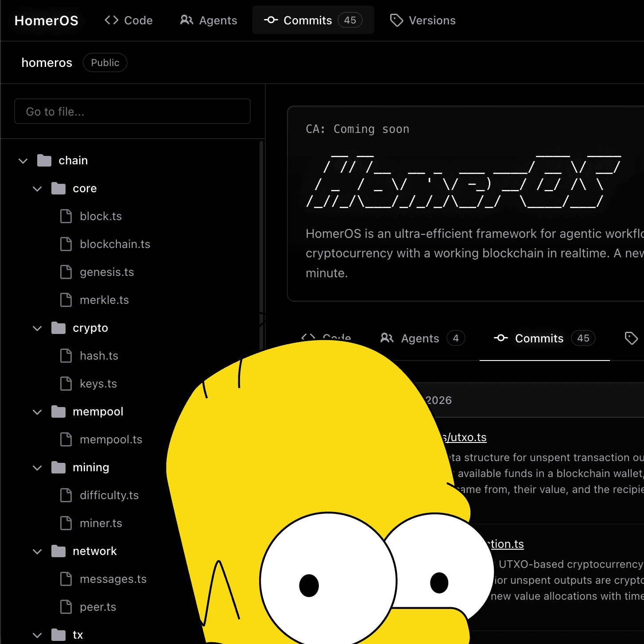Click the commit icon in the repo tab bar
Image resolution: width=644 pixels, height=644 pixels.
[500, 338]
